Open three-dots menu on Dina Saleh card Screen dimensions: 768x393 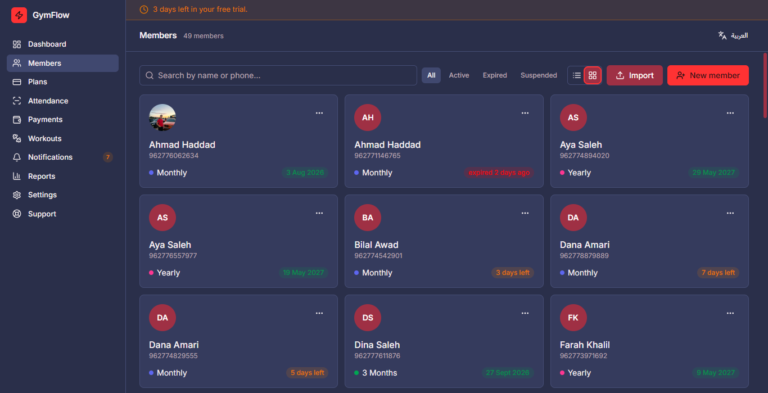pyautogui.click(x=525, y=313)
